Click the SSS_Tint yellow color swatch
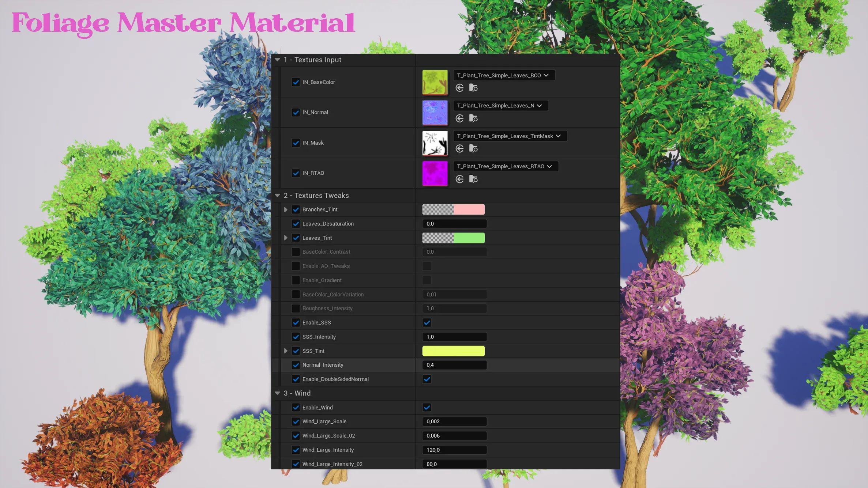The height and width of the screenshot is (488, 868). pyautogui.click(x=454, y=350)
